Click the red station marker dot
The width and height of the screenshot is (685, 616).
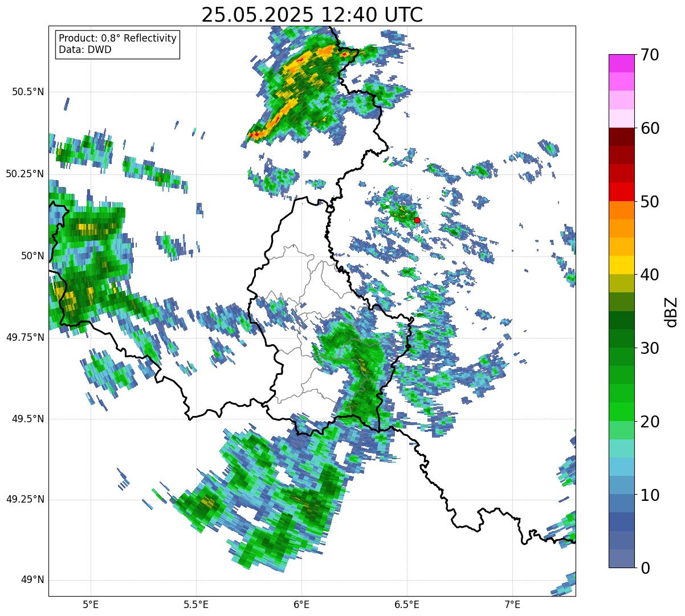pyautogui.click(x=417, y=220)
